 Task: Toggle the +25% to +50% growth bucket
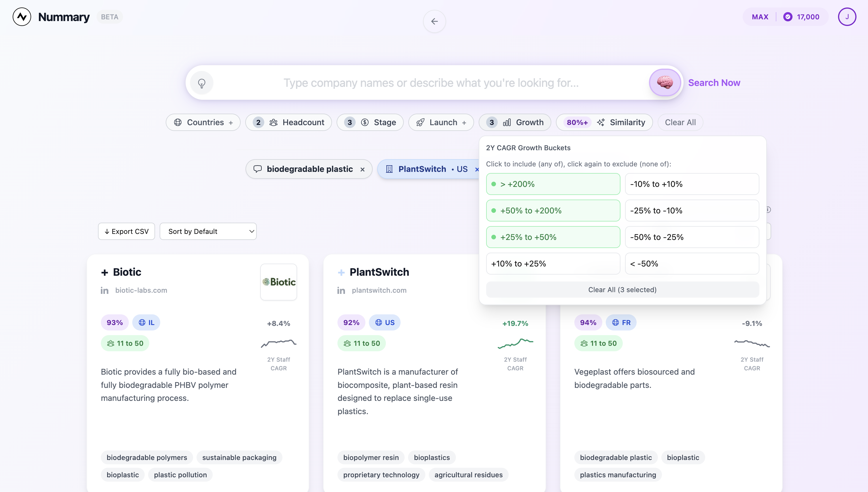tap(553, 237)
